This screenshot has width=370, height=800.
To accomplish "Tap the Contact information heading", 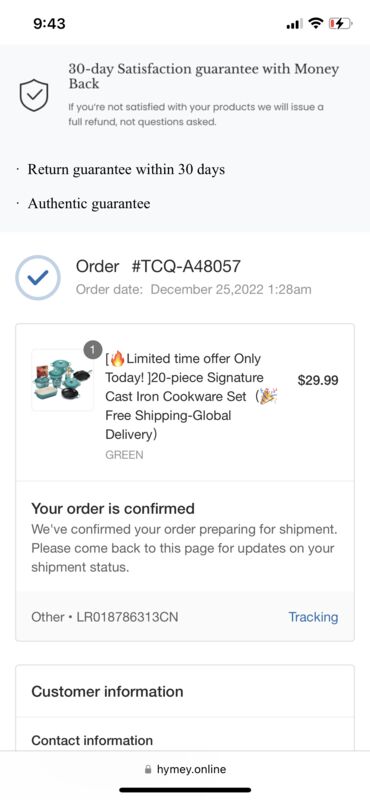I will click(x=92, y=740).
